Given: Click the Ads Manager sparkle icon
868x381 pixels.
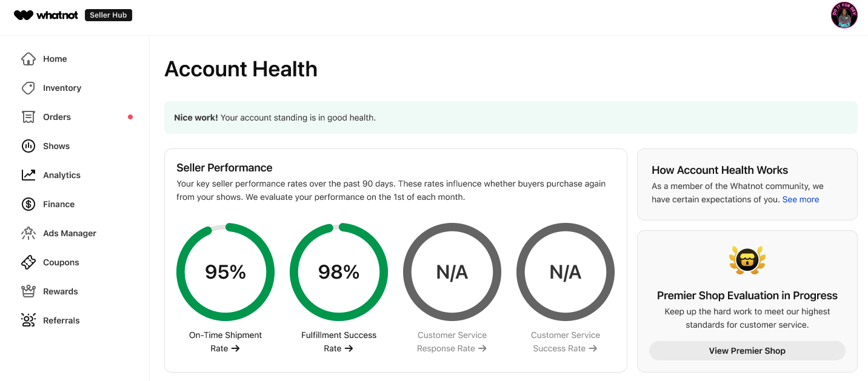Looking at the screenshot, I should pos(28,233).
